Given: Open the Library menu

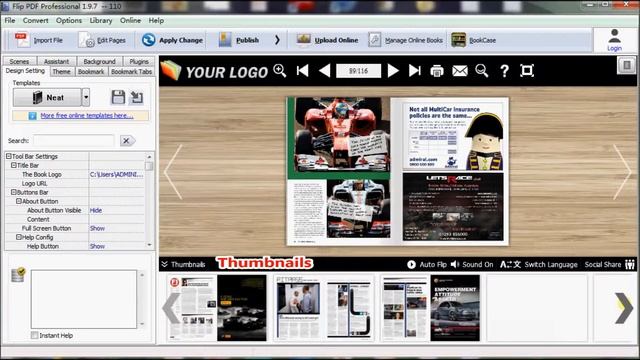Looking at the screenshot, I should click(101, 20).
